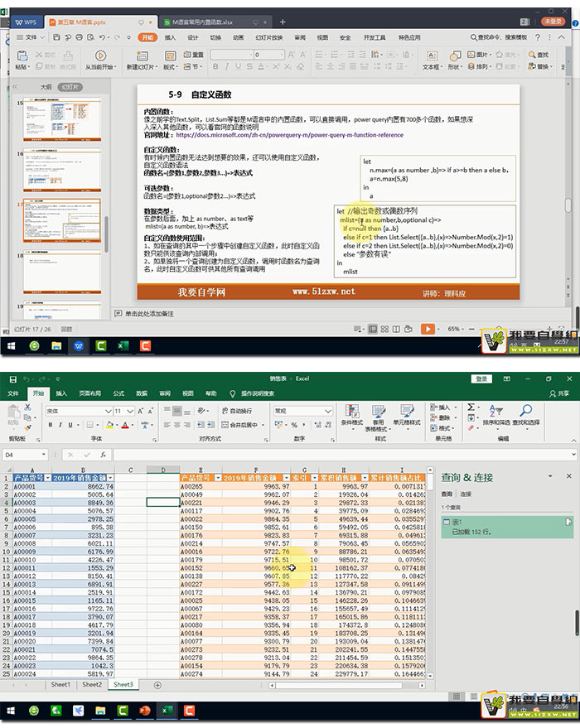580x728 pixels.
Task: Click Excel Italic button
Action: coord(60,425)
